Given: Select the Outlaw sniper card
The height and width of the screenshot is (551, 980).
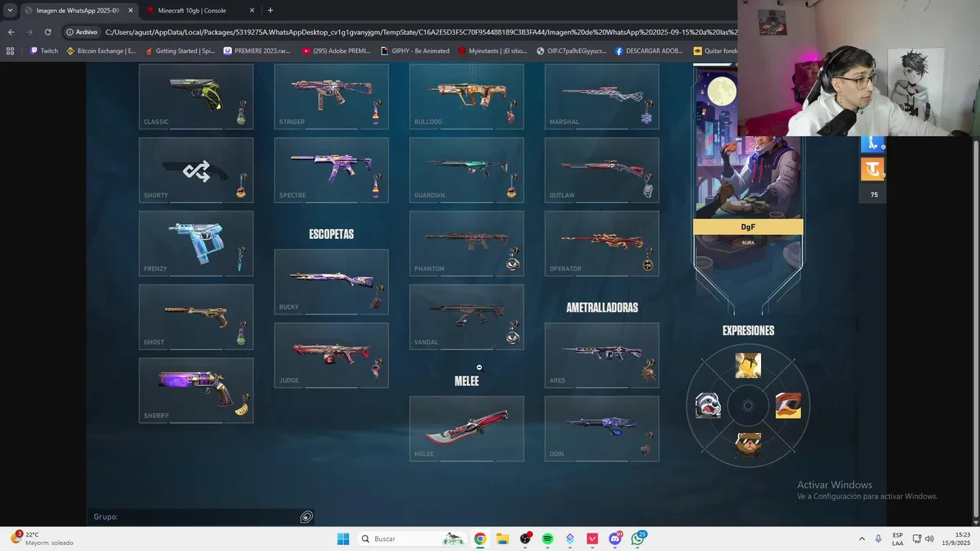Looking at the screenshot, I should (x=602, y=170).
